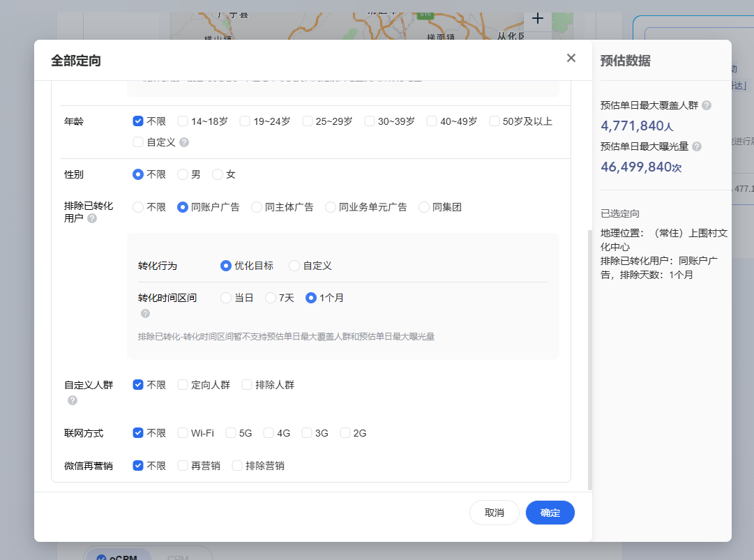Screen dimensions: 754x560
Task: Click help icon below 转化时间区间 label
Action: [146, 313]
